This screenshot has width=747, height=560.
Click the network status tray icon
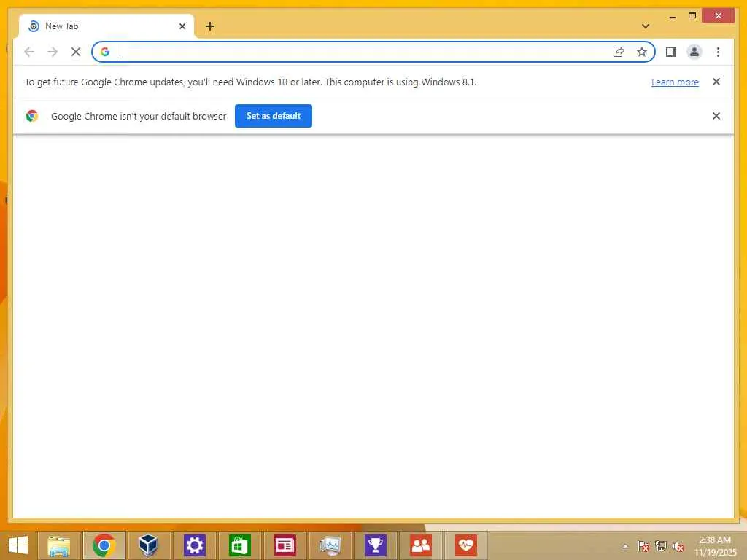(x=661, y=546)
